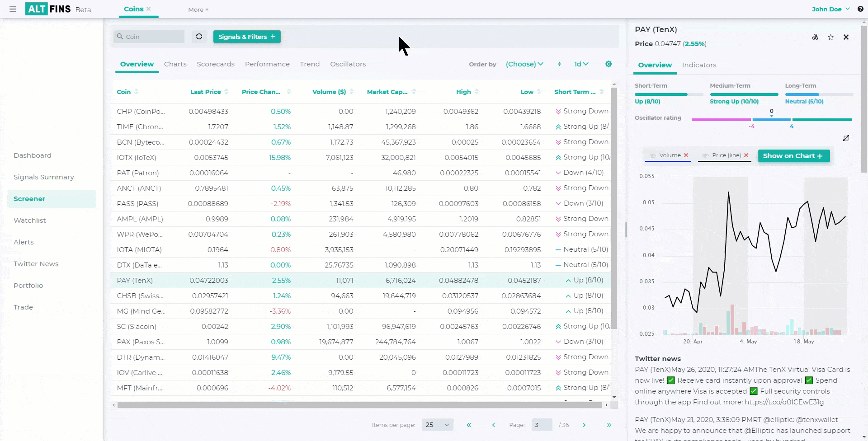868x441 pixels.
Task: Toggle Volume series visibility eye
Action: (652, 155)
